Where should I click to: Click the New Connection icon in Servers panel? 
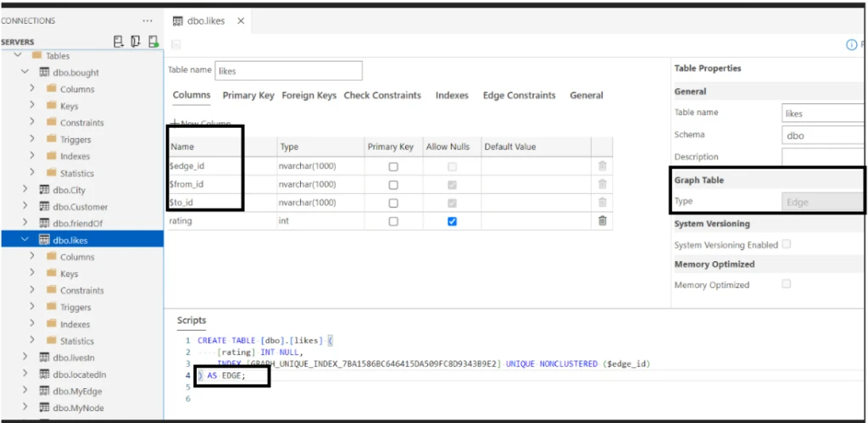[118, 42]
